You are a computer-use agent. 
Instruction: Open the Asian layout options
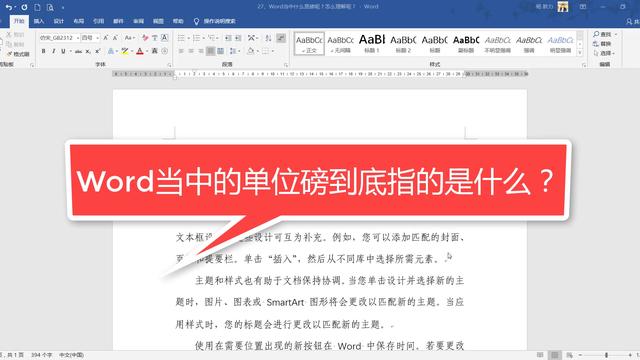[x=252, y=38]
